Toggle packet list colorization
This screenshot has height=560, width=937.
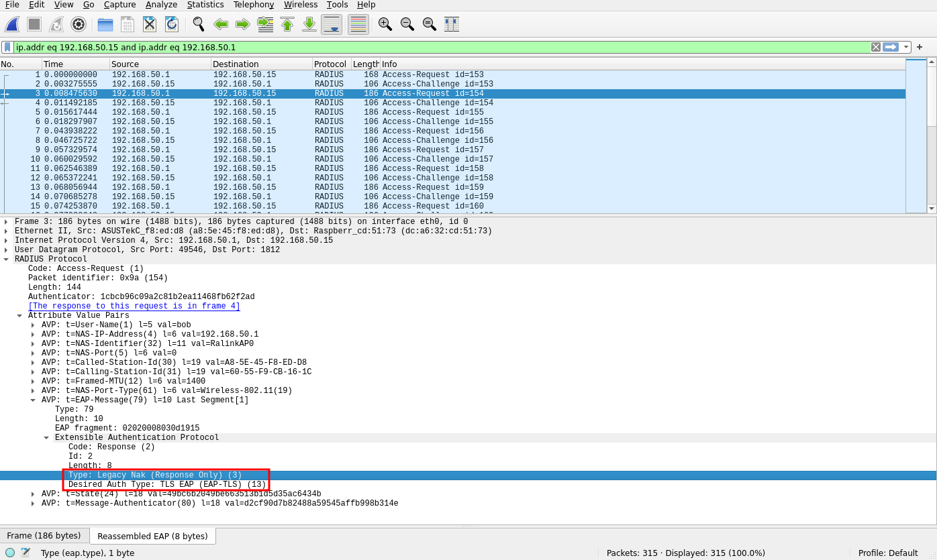(357, 24)
